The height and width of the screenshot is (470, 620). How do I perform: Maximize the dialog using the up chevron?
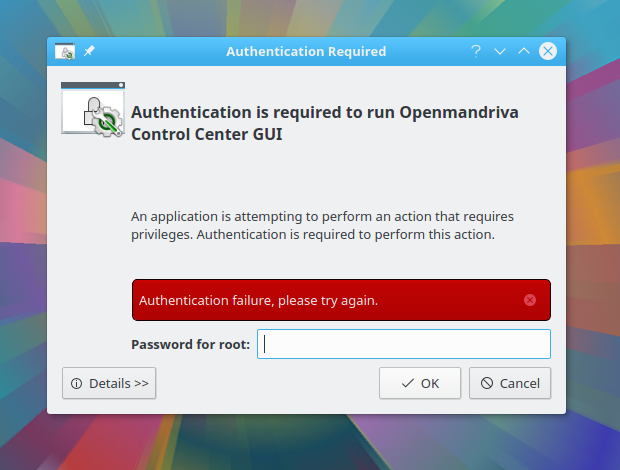click(524, 51)
